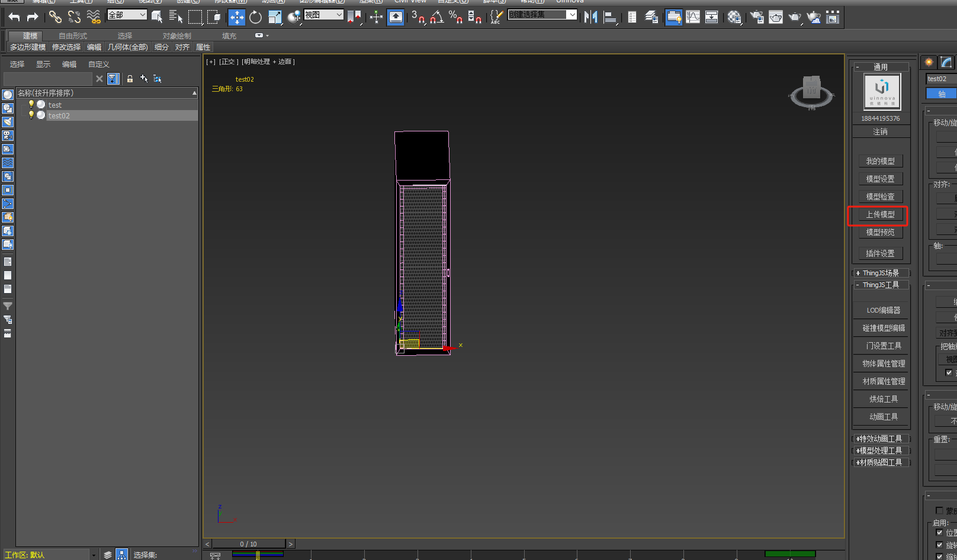This screenshot has height=560, width=957.
Task: Click the 碰撞模型编辑 button
Action: click(x=883, y=328)
